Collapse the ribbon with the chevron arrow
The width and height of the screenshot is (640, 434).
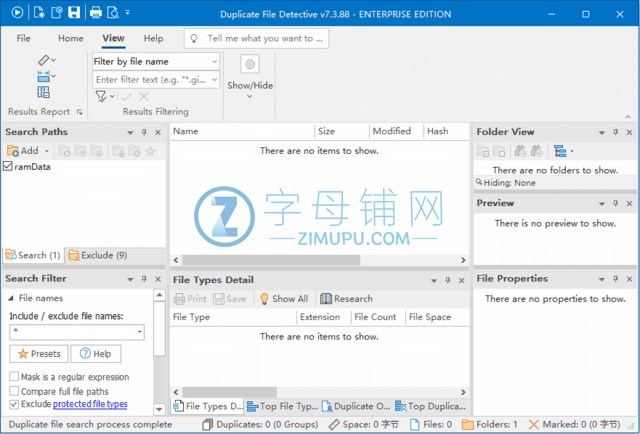tap(628, 117)
